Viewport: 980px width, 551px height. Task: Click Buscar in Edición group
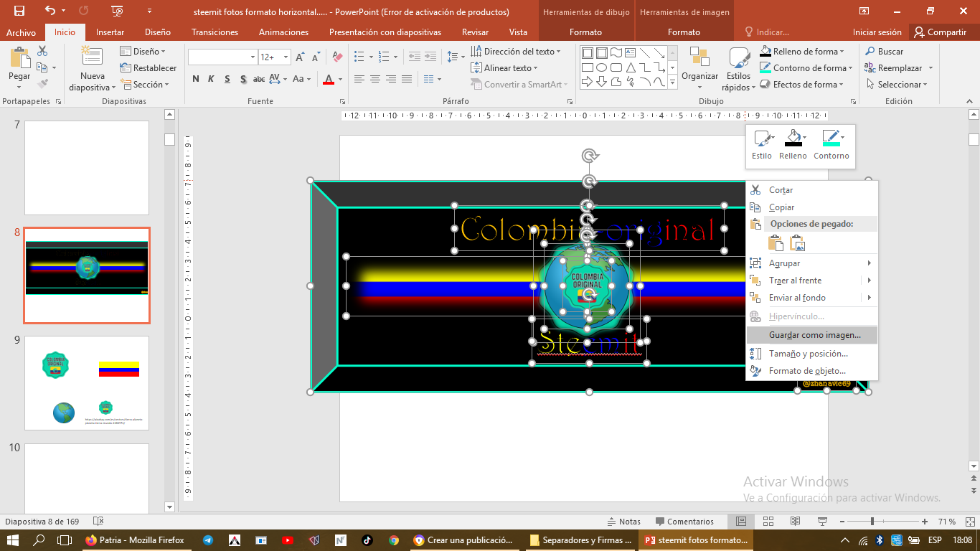884,51
